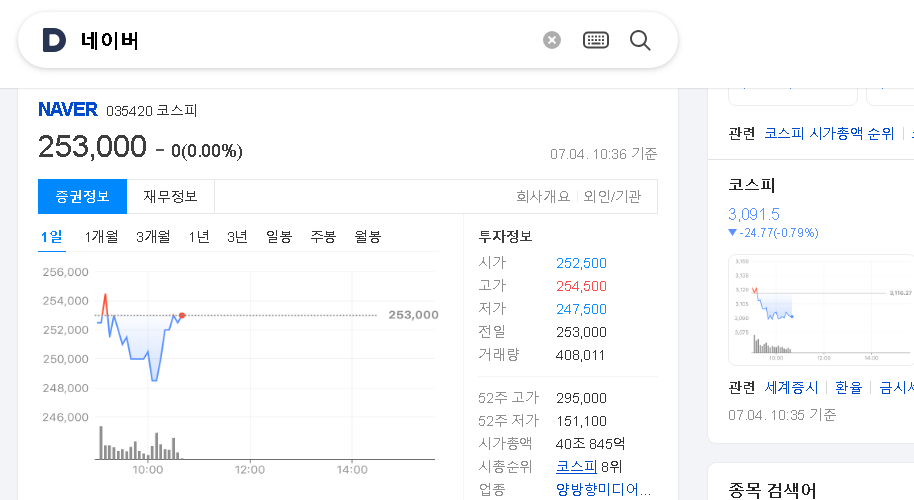Switch chart to 주봉 candles
Image resolution: width=914 pixels, height=500 pixels.
coord(323,237)
